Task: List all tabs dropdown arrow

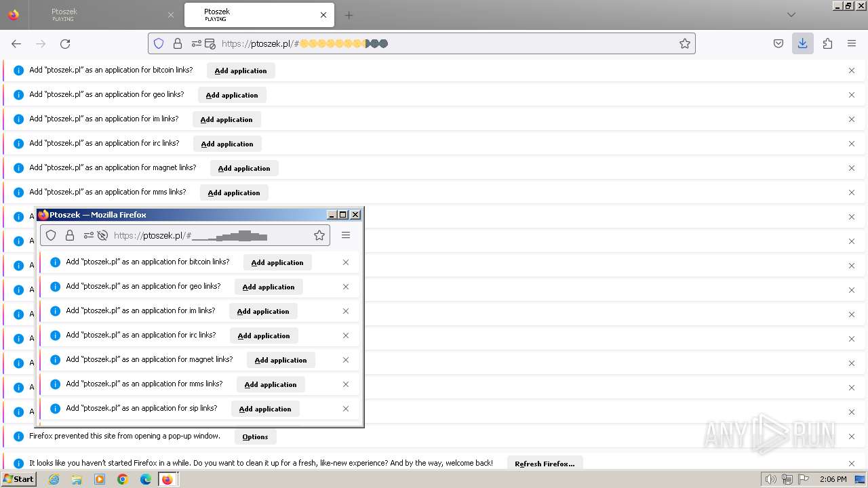Action: [x=791, y=15]
